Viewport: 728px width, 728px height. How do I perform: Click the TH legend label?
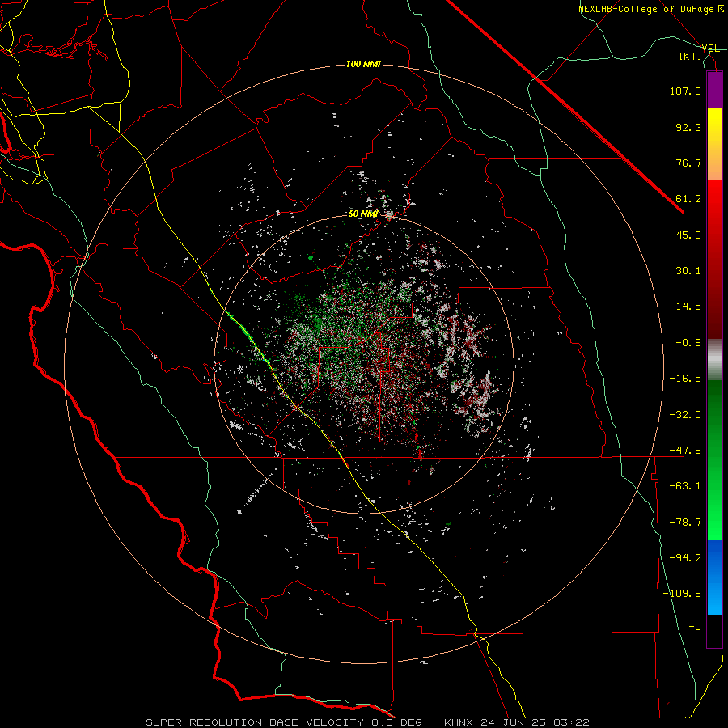click(x=695, y=630)
